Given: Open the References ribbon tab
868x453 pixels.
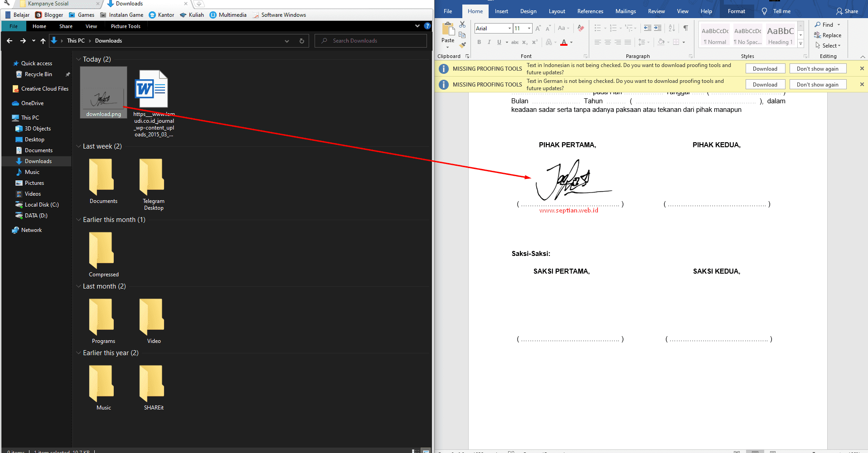Looking at the screenshot, I should [590, 11].
